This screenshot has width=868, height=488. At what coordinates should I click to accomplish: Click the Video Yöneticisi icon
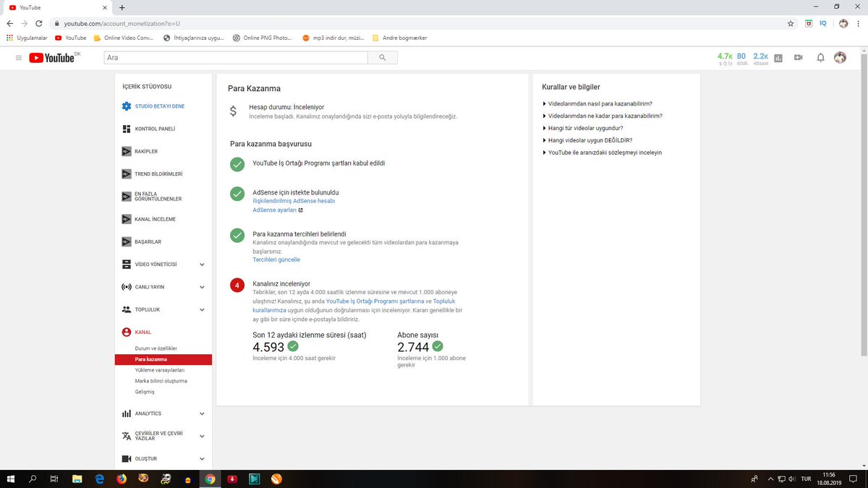tap(127, 265)
